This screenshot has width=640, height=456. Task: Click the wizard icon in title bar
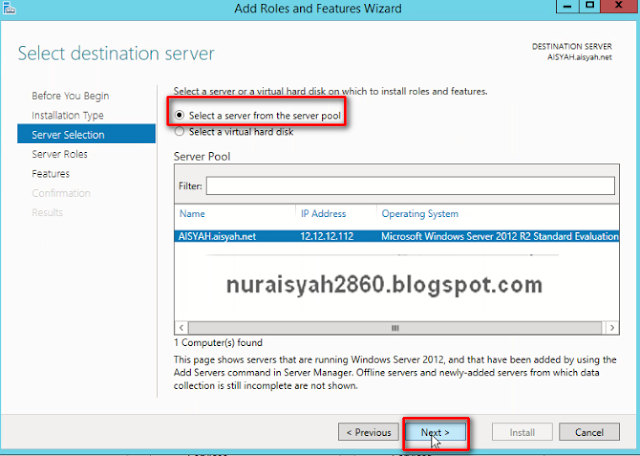8,8
